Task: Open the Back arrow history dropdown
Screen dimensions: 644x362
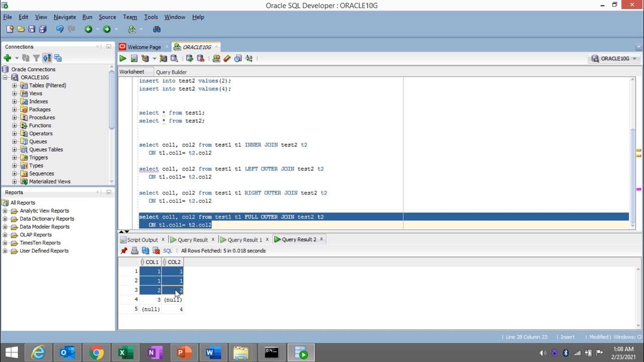Action: pyautogui.click(x=98, y=29)
